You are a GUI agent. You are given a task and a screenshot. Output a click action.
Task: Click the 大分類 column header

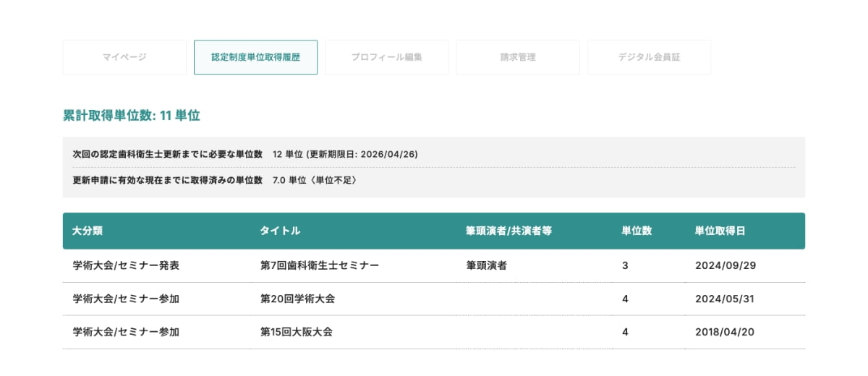(88, 231)
